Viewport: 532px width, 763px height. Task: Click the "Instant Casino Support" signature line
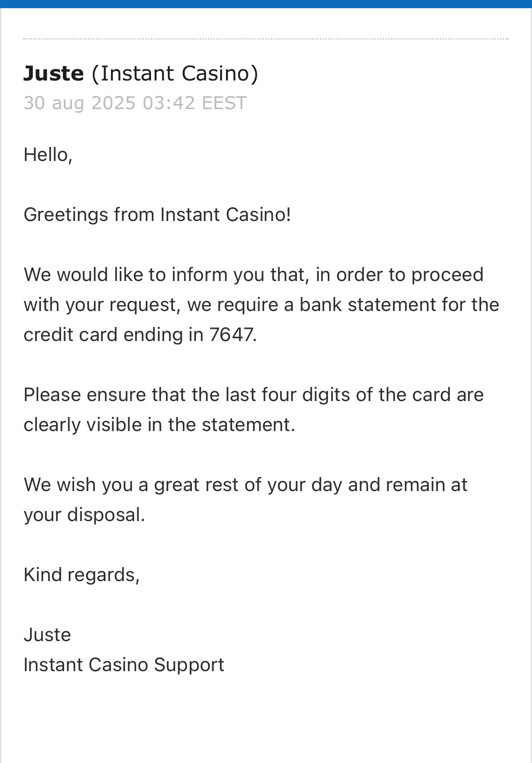click(124, 665)
